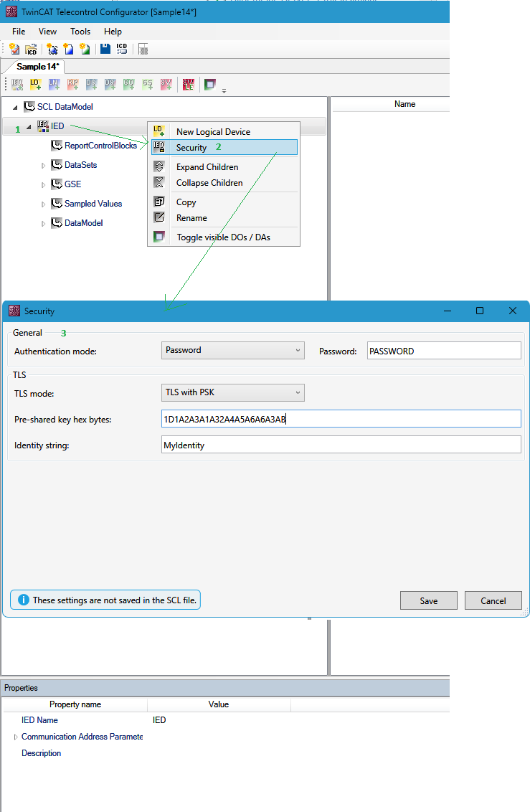Click the Property name column header
The height and width of the screenshot is (812, 530).
(75, 704)
